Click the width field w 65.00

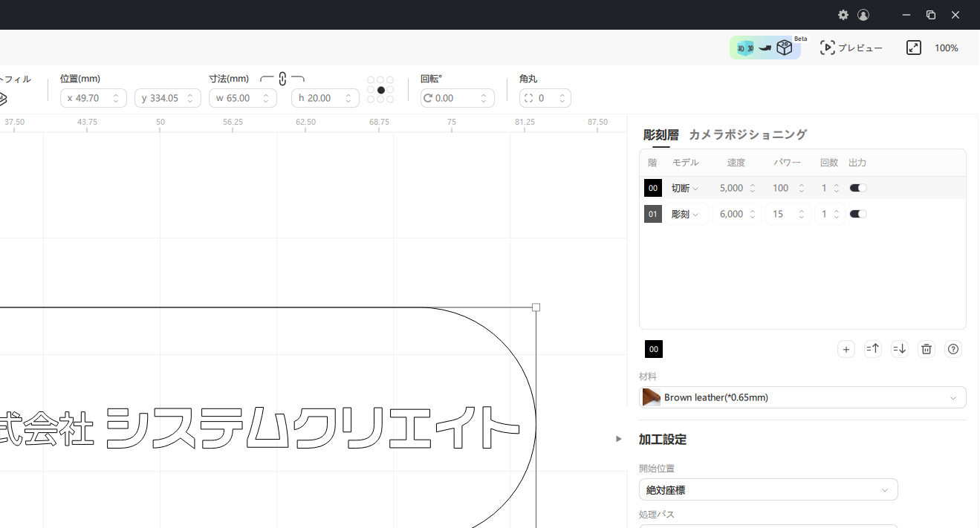(x=243, y=98)
